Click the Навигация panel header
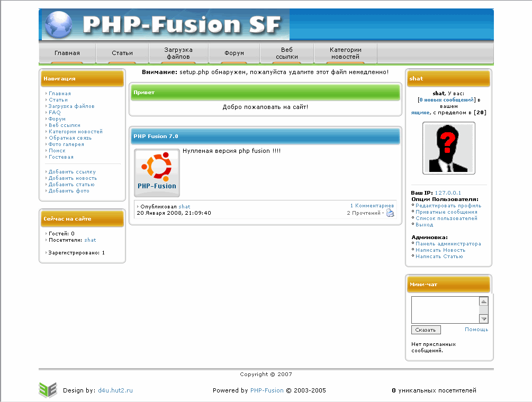Screen dimensions: 532x402 82,79
